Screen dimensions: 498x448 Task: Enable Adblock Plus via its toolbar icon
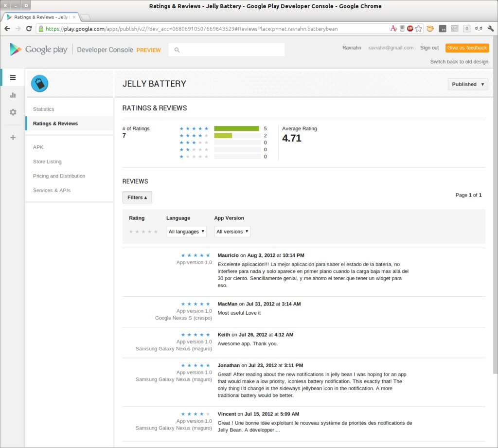pyautogui.click(x=409, y=28)
